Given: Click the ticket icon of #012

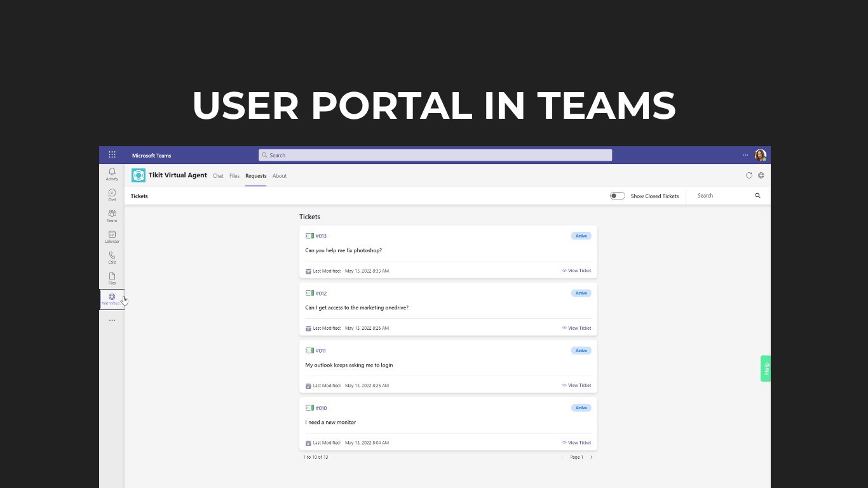Looking at the screenshot, I should tap(309, 293).
